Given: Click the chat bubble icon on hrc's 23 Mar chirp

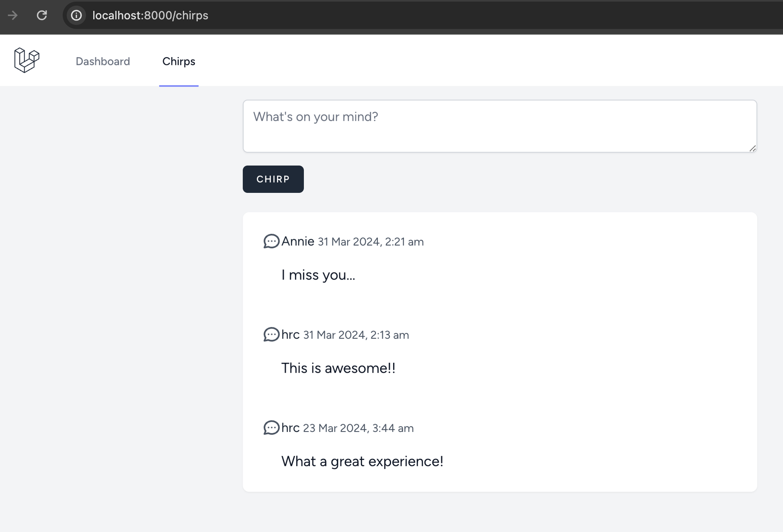Looking at the screenshot, I should (271, 427).
